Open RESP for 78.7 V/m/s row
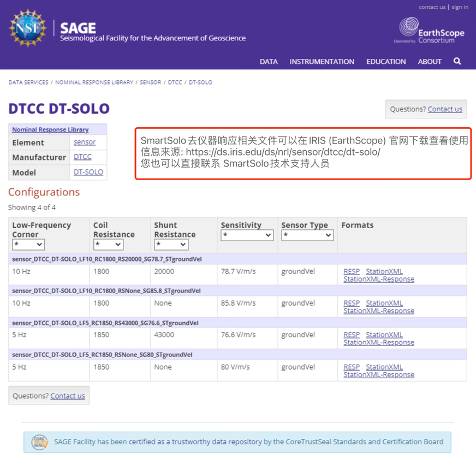The width and height of the screenshot is (476, 458). (x=352, y=271)
